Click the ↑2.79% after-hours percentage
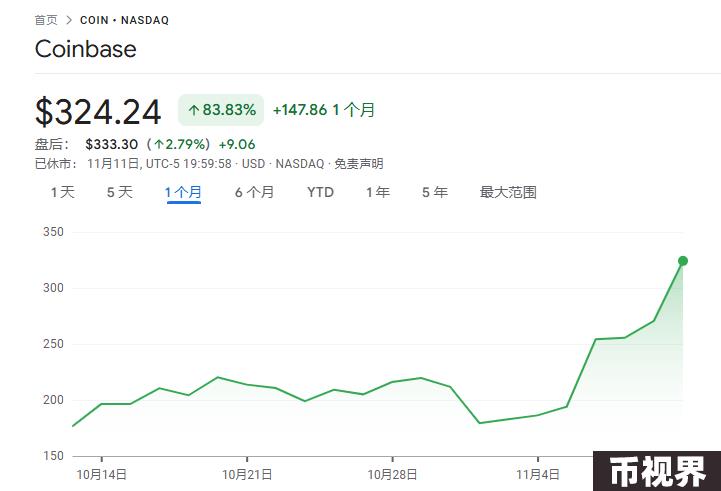 pyautogui.click(x=178, y=144)
